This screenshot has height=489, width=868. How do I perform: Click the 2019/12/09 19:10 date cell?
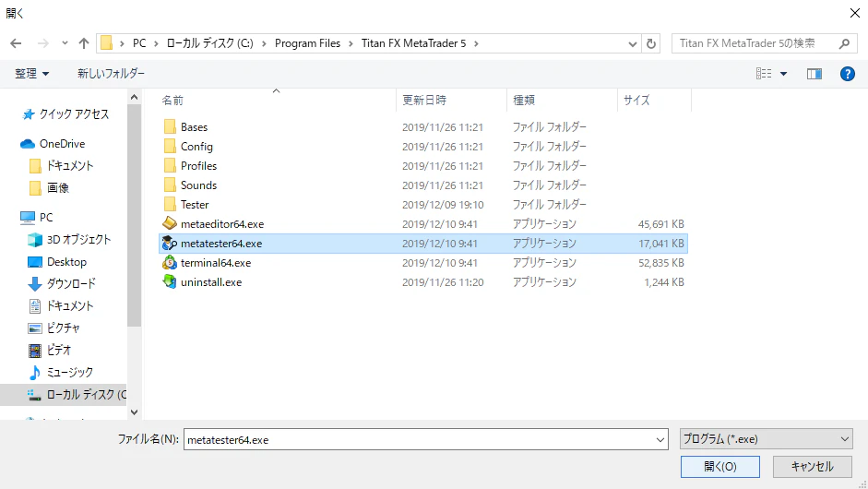443,205
